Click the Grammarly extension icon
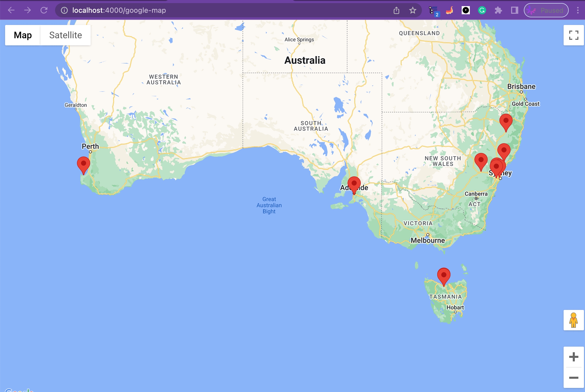Viewport: 585px width, 392px height. (x=482, y=10)
